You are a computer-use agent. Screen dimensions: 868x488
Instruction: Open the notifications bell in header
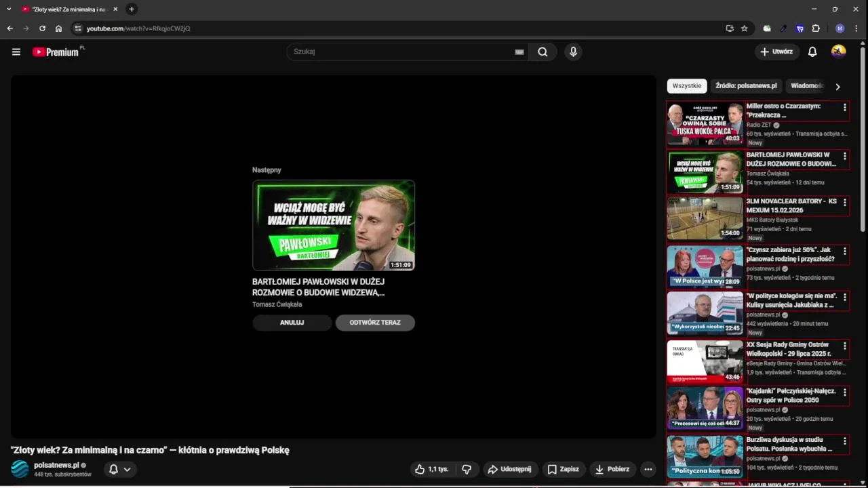(x=812, y=52)
